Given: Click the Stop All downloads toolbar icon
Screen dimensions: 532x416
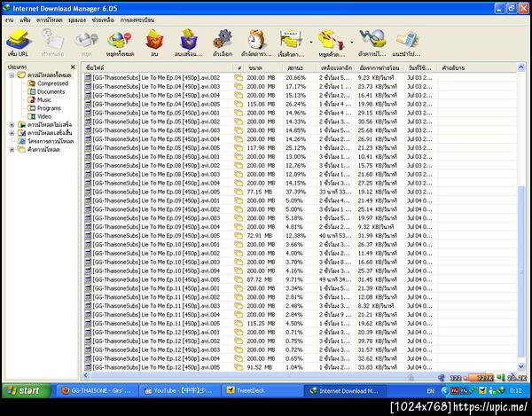Looking at the screenshot, I should [120, 40].
